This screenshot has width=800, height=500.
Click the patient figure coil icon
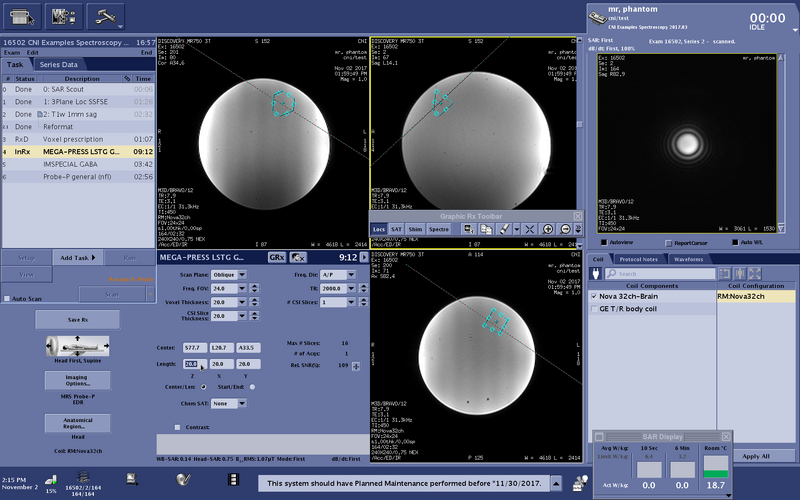(740, 274)
